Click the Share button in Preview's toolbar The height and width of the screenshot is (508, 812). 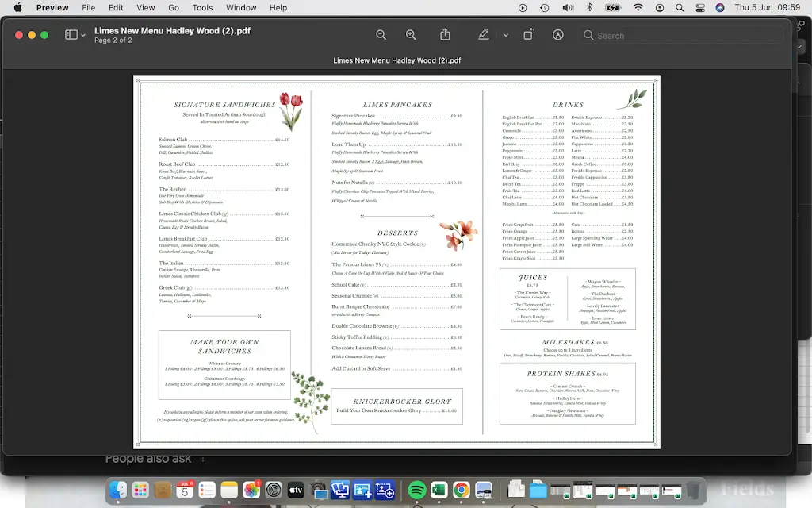(x=445, y=35)
